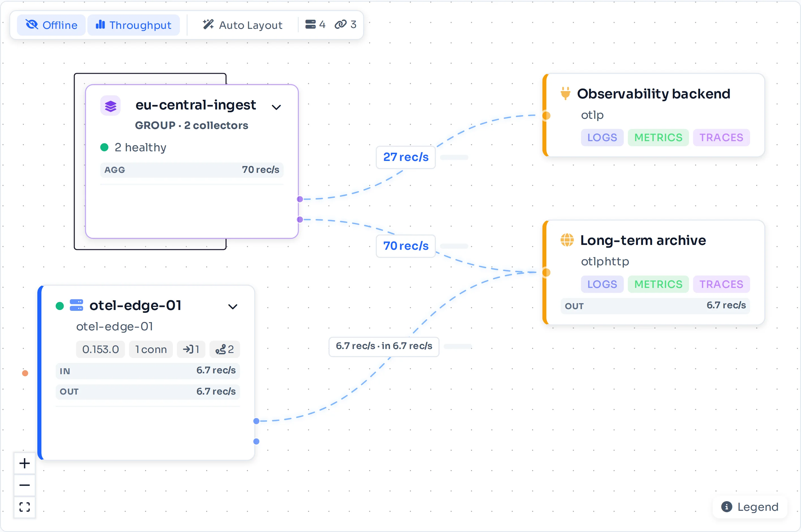Click the AGG 70 rec/s row
Viewport: 801px width, 532px height.
pos(192,170)
